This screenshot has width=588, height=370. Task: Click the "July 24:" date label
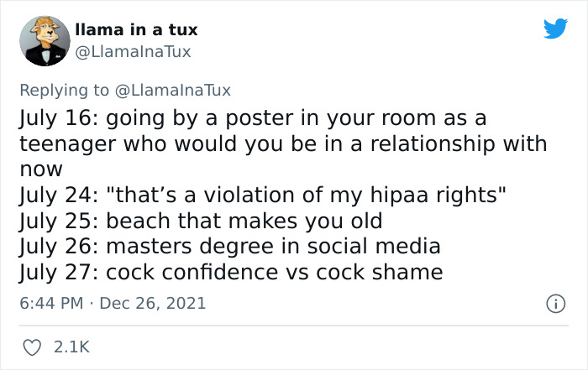point(56,195)
